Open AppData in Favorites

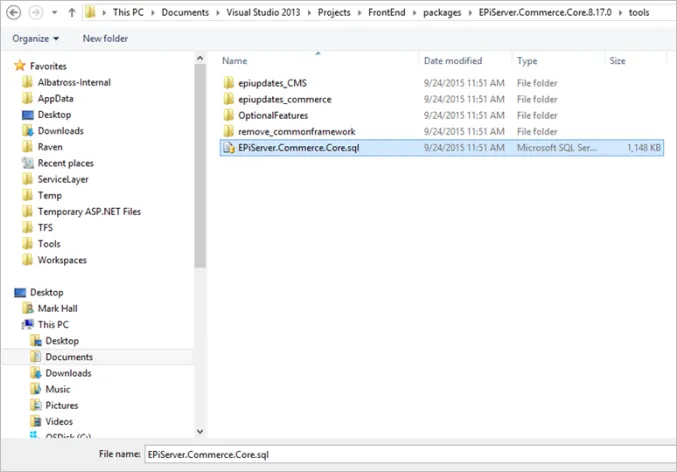click(x=55, y=98)
